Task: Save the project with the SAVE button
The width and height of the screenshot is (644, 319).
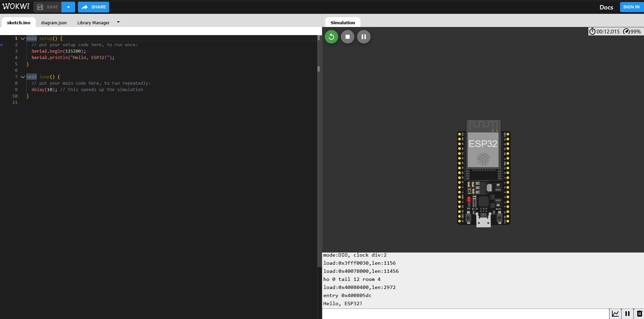Action: (x=48, y=7)
